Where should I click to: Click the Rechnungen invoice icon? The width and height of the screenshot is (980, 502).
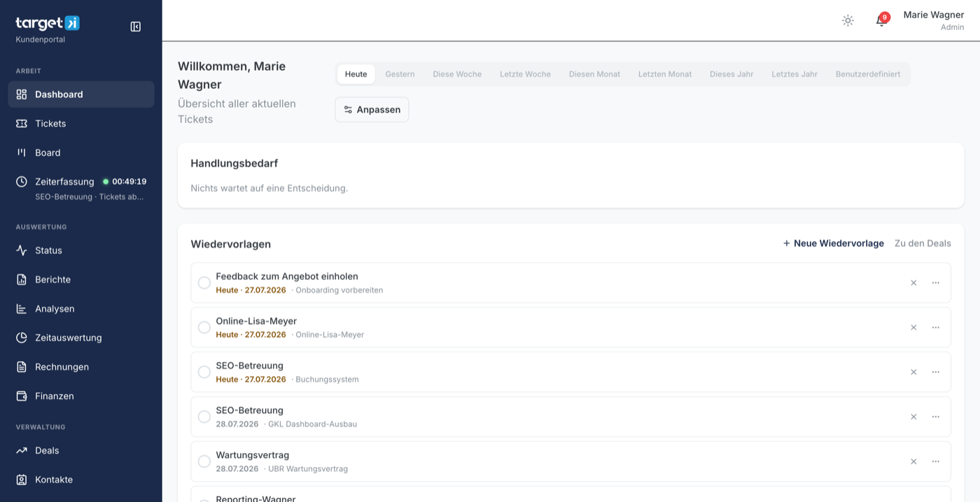[x=22, y=367]
